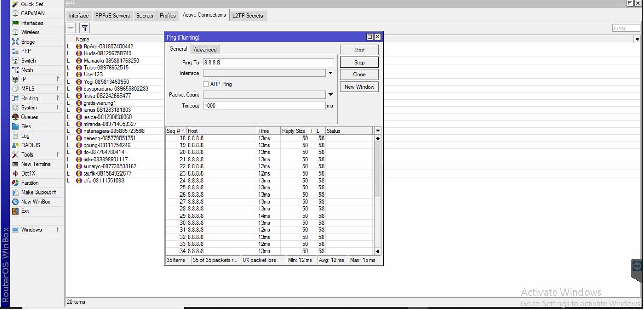The width and height of the screenshot is (644, 310).
Task: Expand the Windows submenu
Action: (58, 230)
